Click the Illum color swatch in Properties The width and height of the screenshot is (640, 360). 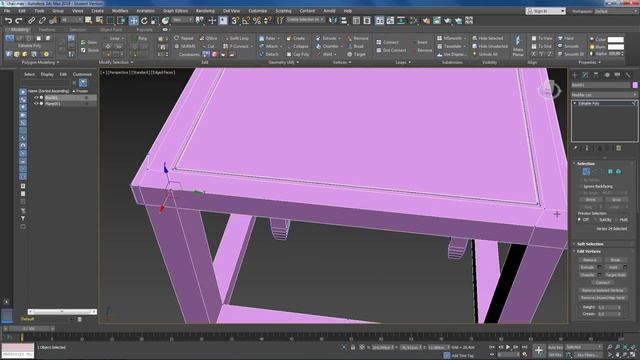pos(616,47)
